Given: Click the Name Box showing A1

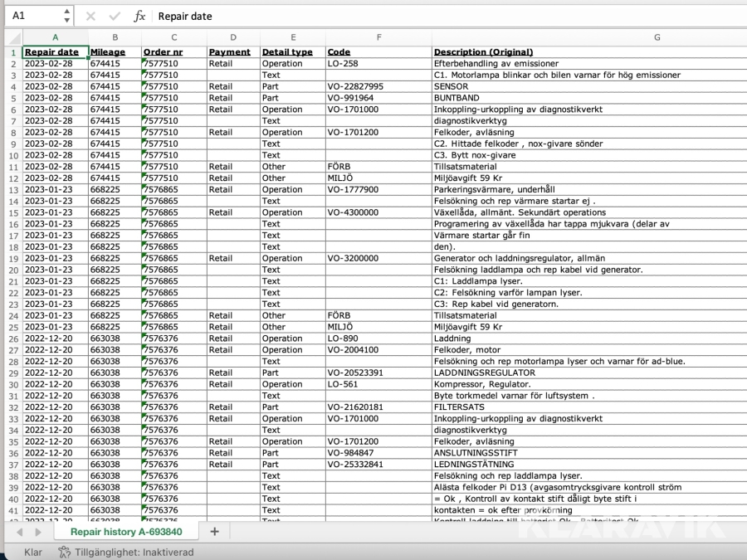Looking at the screenshot, I should [x=33, y=16].
